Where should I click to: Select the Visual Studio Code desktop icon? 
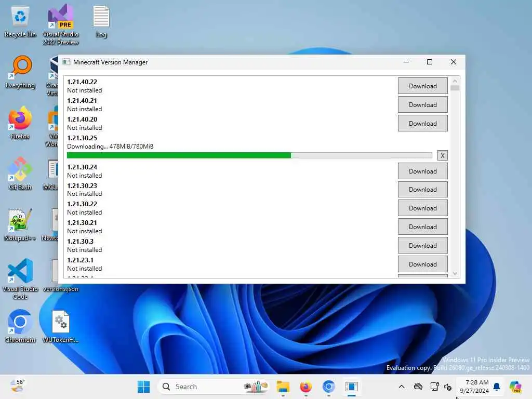click(20, 279)
